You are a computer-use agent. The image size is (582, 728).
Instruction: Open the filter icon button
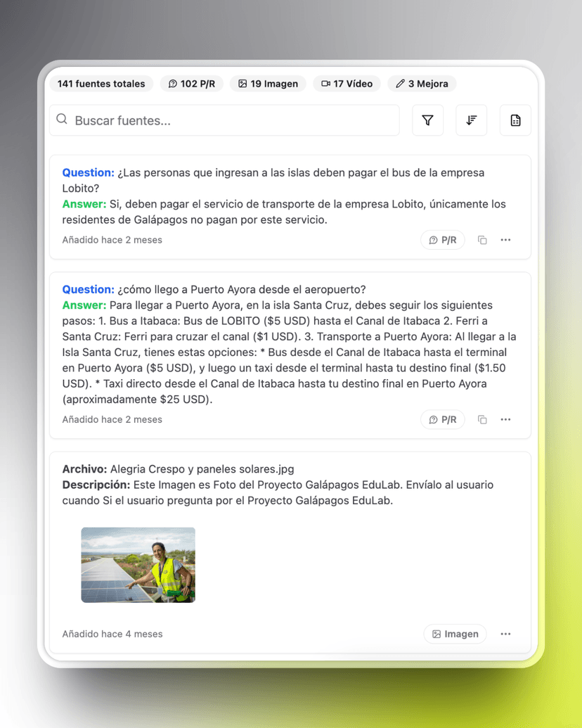[427, 120]
